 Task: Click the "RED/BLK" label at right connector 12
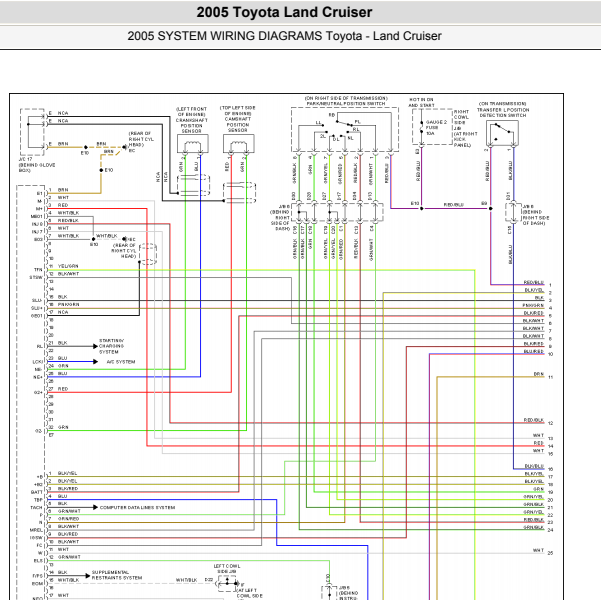click(x=534, y=420)
